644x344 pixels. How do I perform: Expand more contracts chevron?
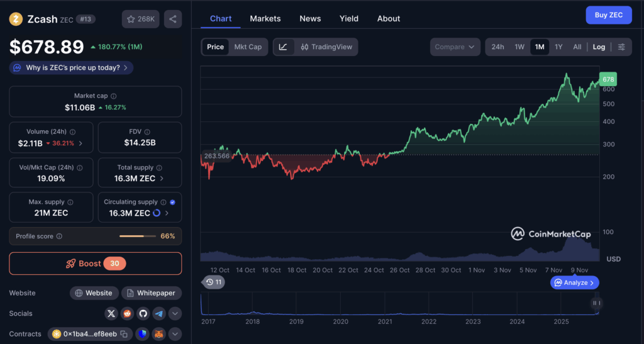tap(175, 334)
